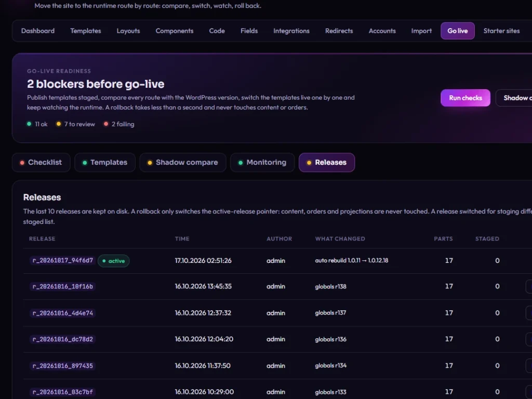Click the green 'active' badge

[x=114, y=261]
